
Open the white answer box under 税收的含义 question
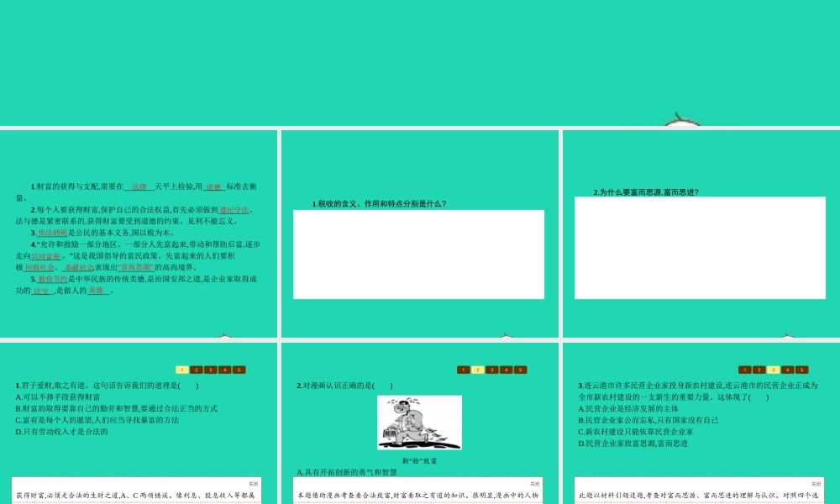(x=418, y=255)
